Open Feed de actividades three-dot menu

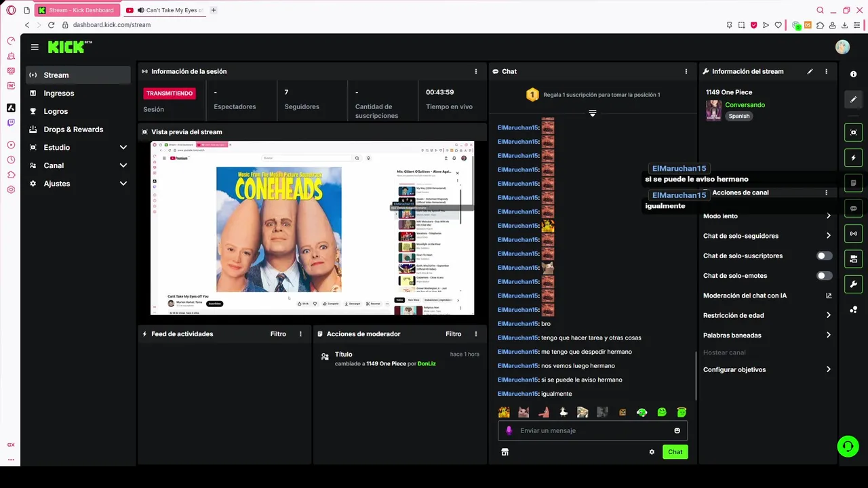pos(300,334)
